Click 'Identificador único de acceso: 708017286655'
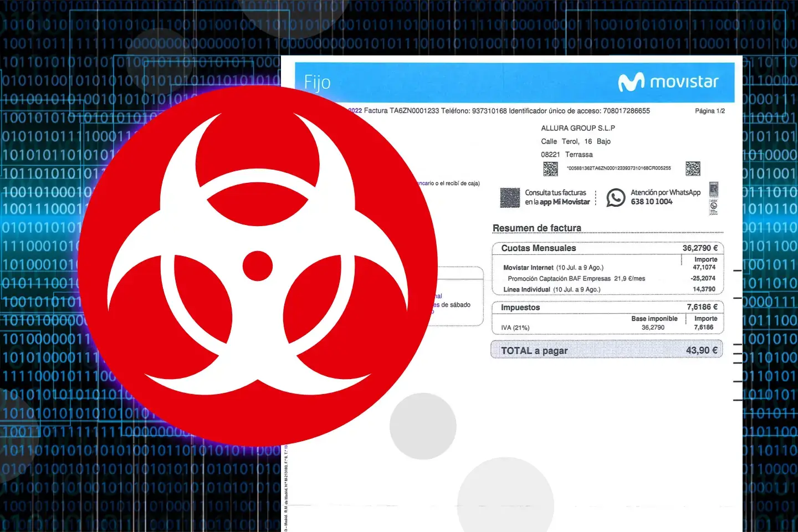 pyautogui.click(x=579, y=111)
